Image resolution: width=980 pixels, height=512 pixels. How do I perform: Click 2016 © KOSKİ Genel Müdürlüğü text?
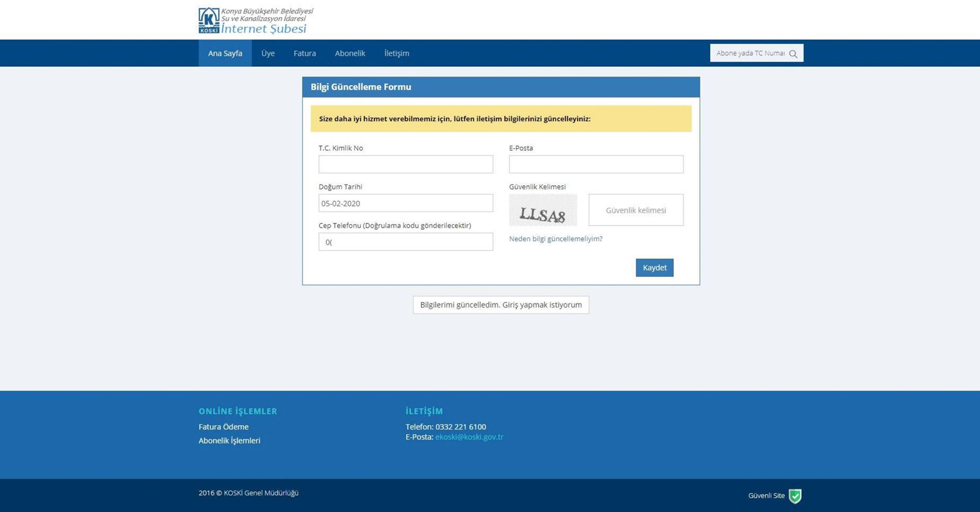[x=249, y=493]
